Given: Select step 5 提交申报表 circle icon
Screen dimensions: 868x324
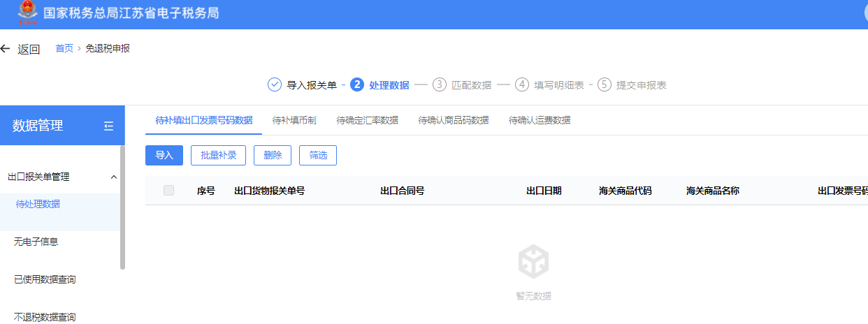Looking at the screenshot, I should point(605,85).
